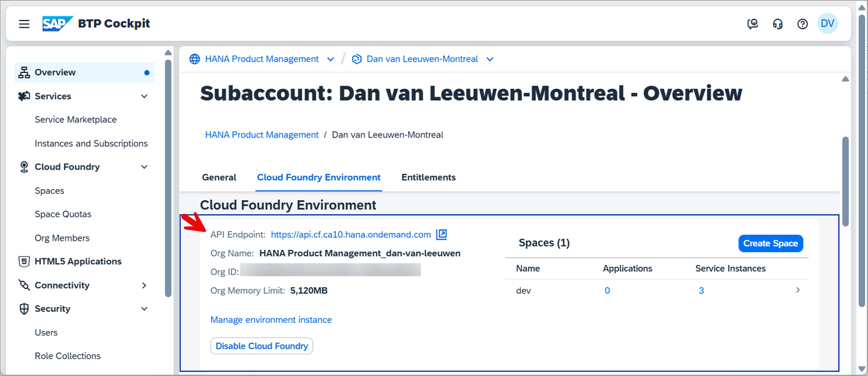Click the Cloud Foundry sidebar icon

coord(24,167)
